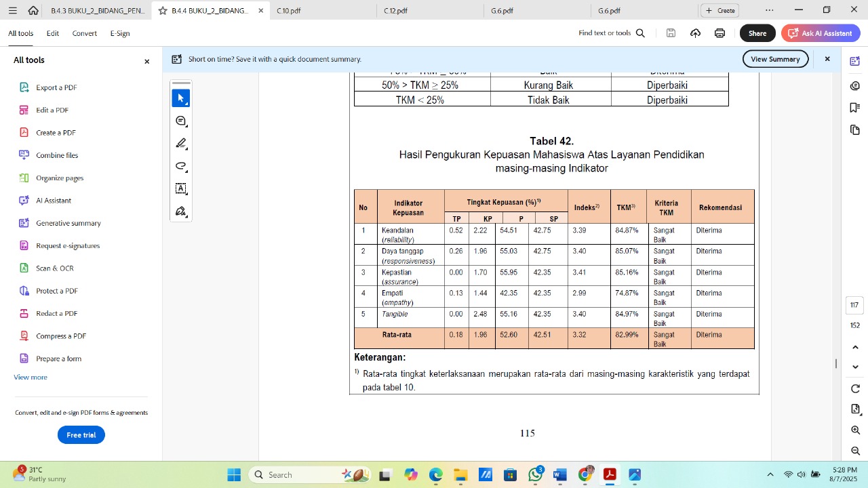Open the page display settings icon
Image resolution: width=868 pixels, height=488 pixels.
(855, 409)
